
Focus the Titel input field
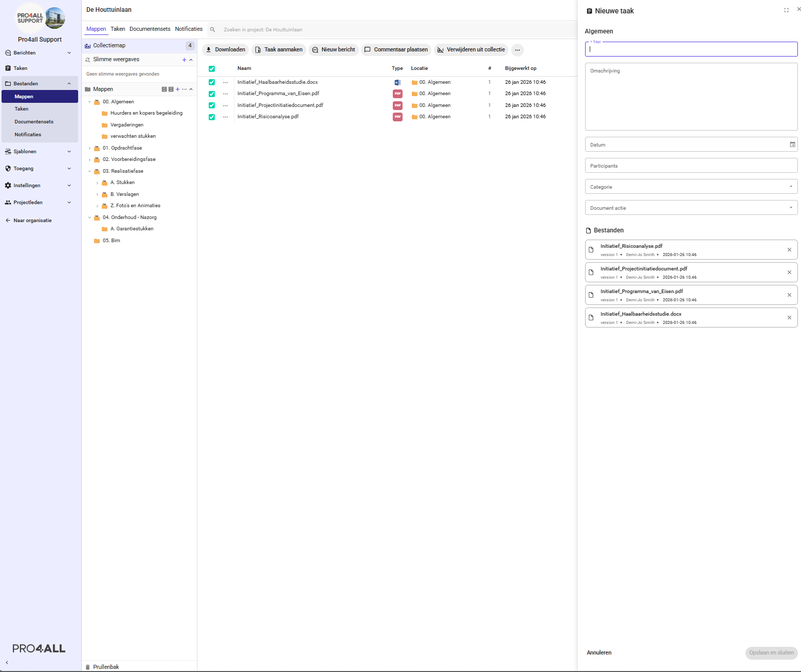691,49
